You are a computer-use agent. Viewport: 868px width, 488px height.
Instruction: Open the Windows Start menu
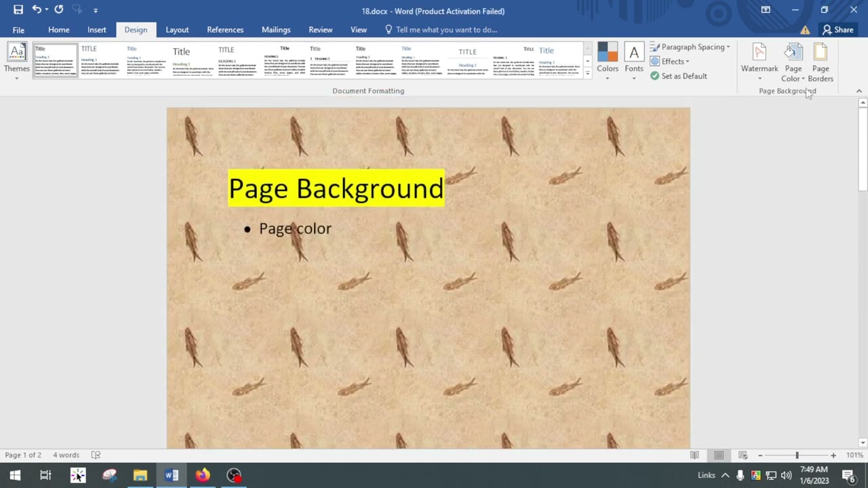pyautogui.click(x=15, y=475)
